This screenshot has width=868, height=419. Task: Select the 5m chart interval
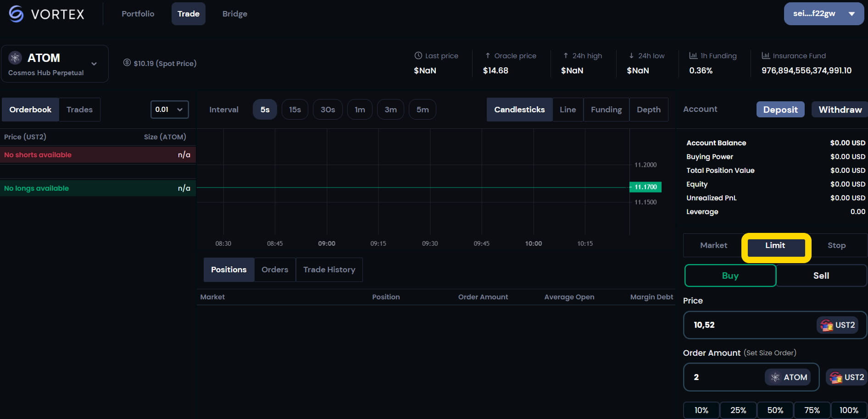point(423,110)
